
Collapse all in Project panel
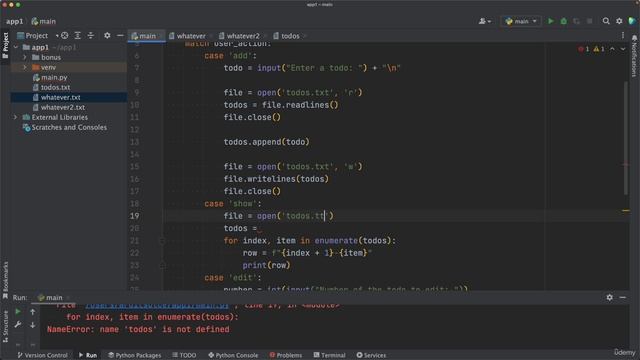91,36
